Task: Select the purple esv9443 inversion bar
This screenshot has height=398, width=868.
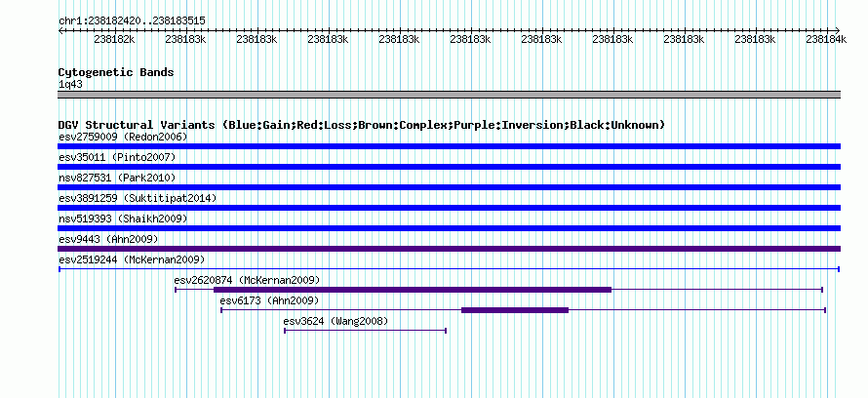Action: tap(449, 249)
